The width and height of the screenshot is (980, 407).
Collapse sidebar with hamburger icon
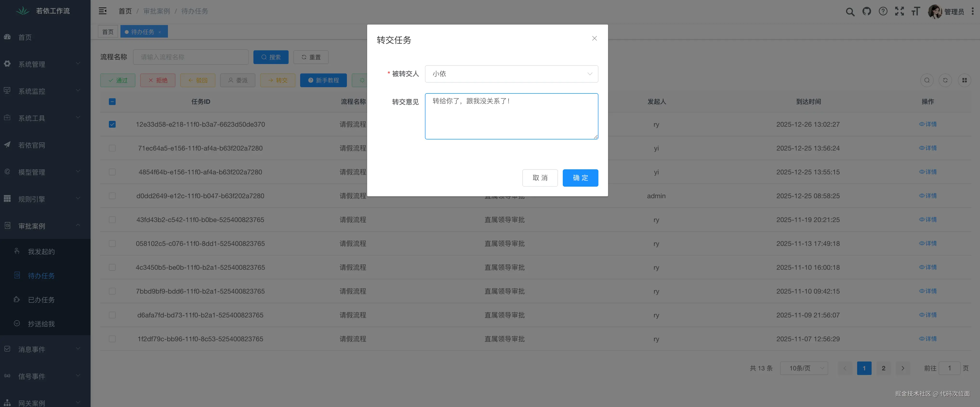click(x=103, y=11)
